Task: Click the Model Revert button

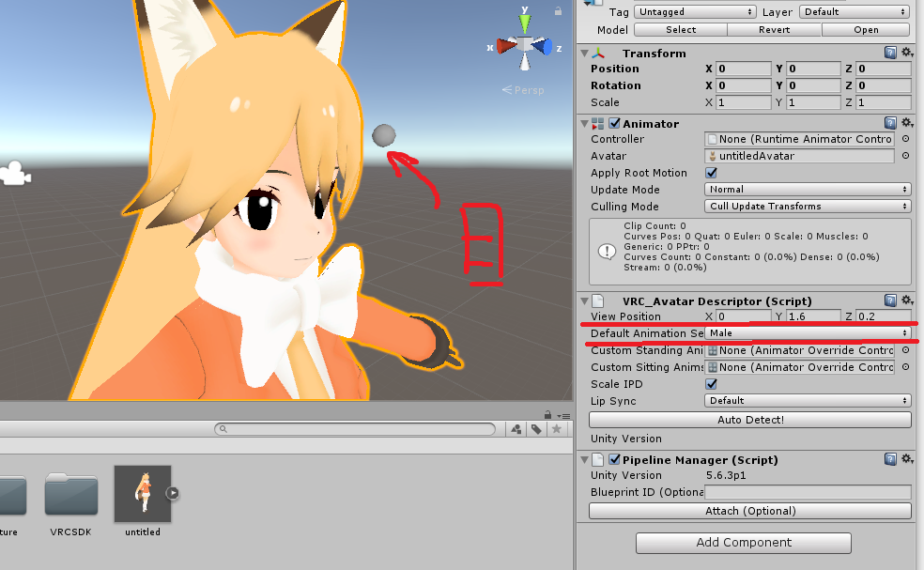Action: click(775, 29)
